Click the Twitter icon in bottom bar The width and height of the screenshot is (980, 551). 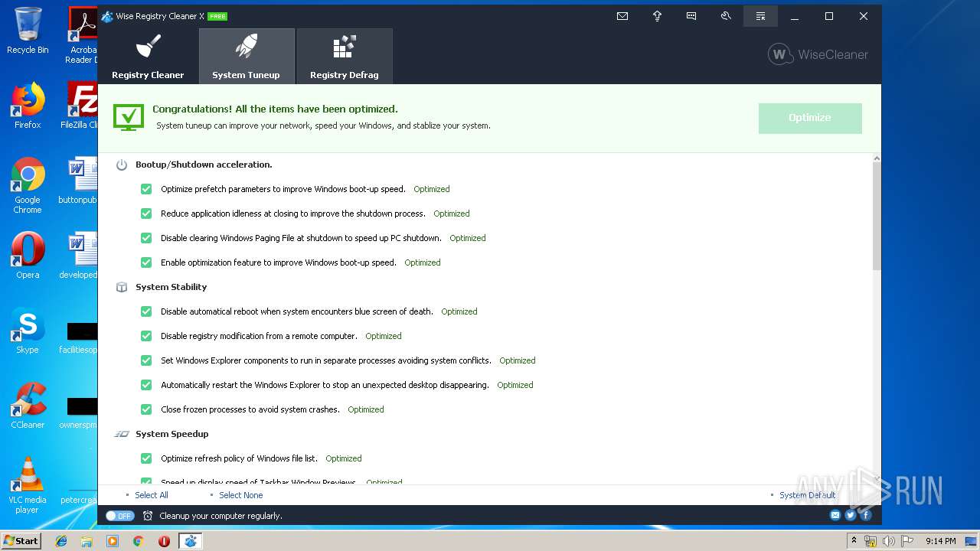[x=851, y=515]
